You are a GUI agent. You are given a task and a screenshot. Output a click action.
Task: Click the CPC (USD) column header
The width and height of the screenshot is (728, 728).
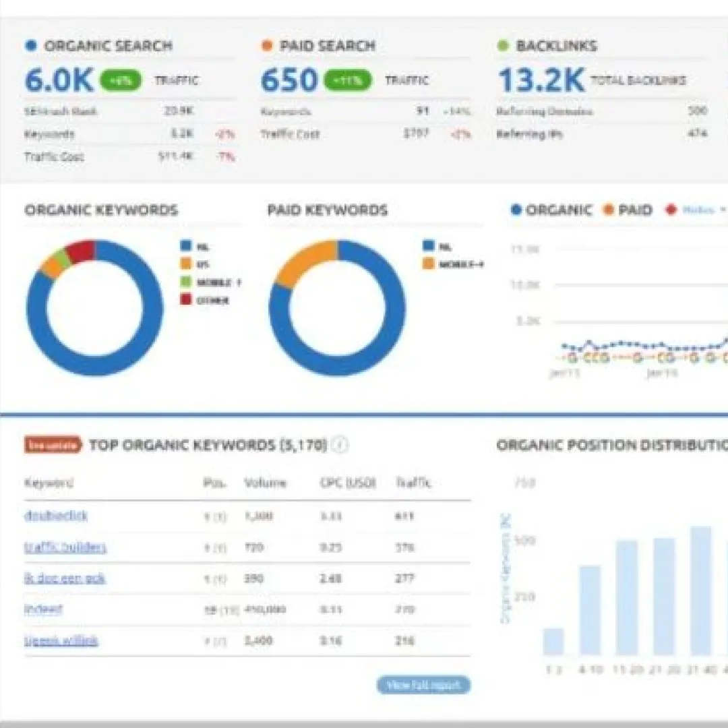(x=348, y=483)
